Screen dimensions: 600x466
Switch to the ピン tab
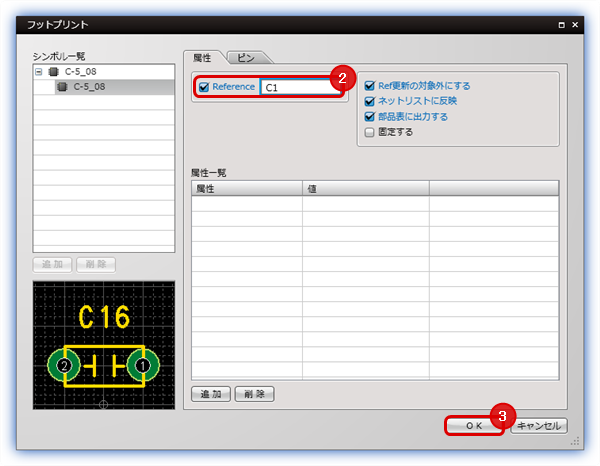tap(246, 58)
